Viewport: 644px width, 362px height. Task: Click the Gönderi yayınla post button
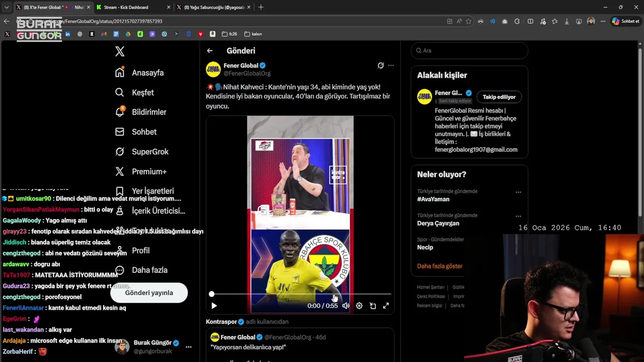pyautogui.click(x=149, y=293)
